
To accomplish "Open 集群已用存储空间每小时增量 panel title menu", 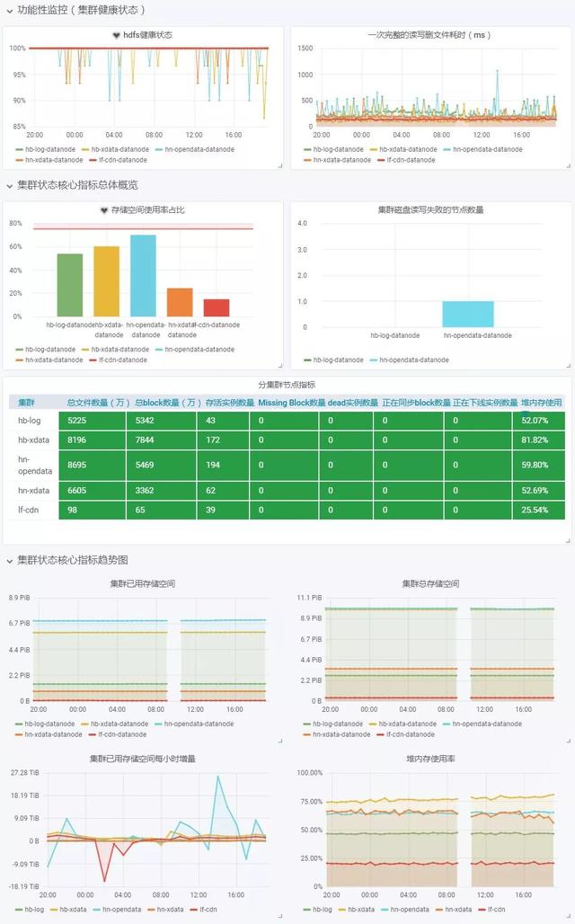I will pos(143,759).
